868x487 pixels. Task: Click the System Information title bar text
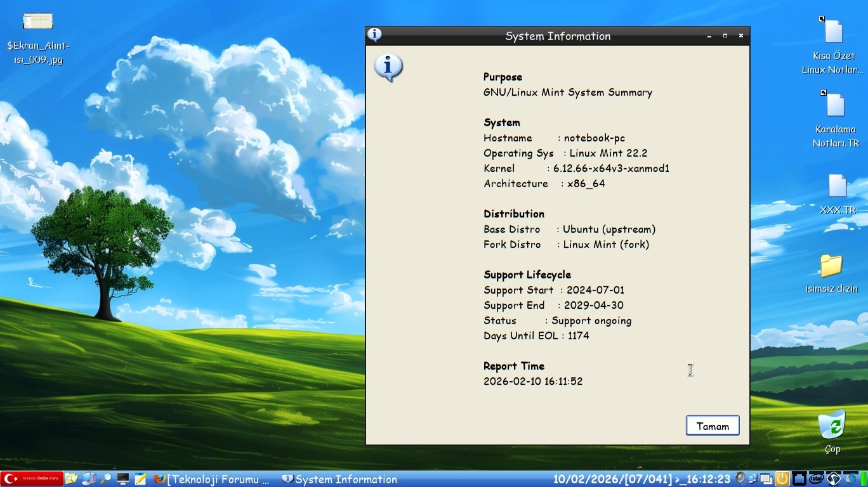tap(558, 36)
